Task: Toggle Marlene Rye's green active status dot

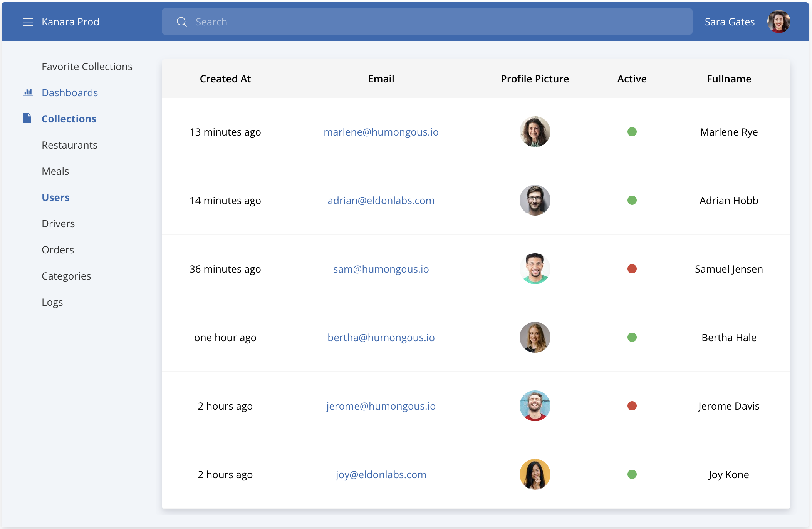Action: coord(632,132)
